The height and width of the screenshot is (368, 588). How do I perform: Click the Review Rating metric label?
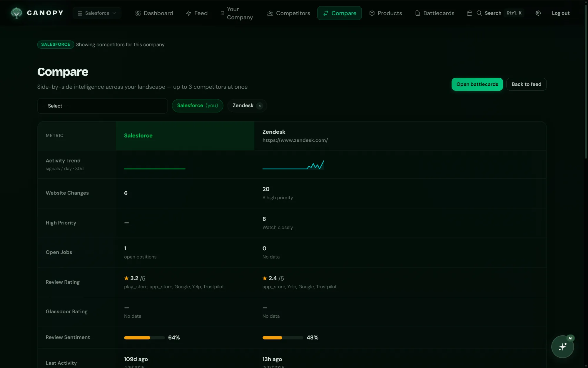click(x=63, y=282)
